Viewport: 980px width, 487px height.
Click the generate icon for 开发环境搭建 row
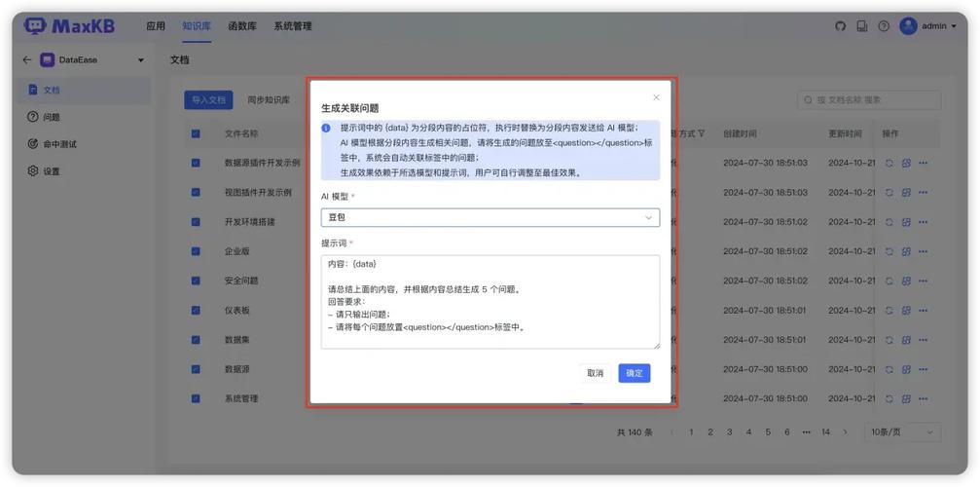pos(906,222)
